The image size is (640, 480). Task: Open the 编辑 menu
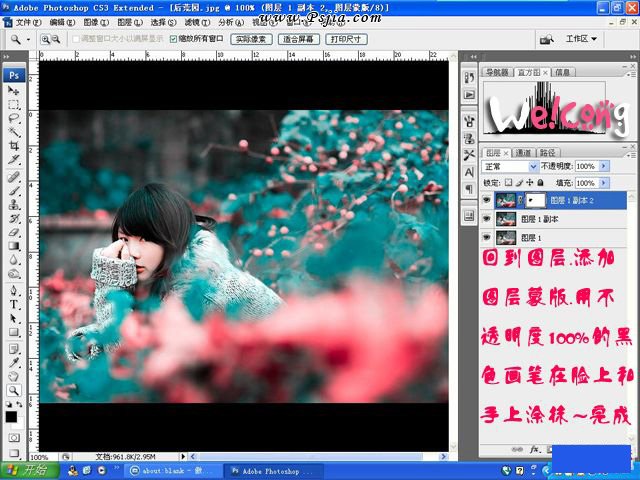pyautogui.click(x=62, y=22)
